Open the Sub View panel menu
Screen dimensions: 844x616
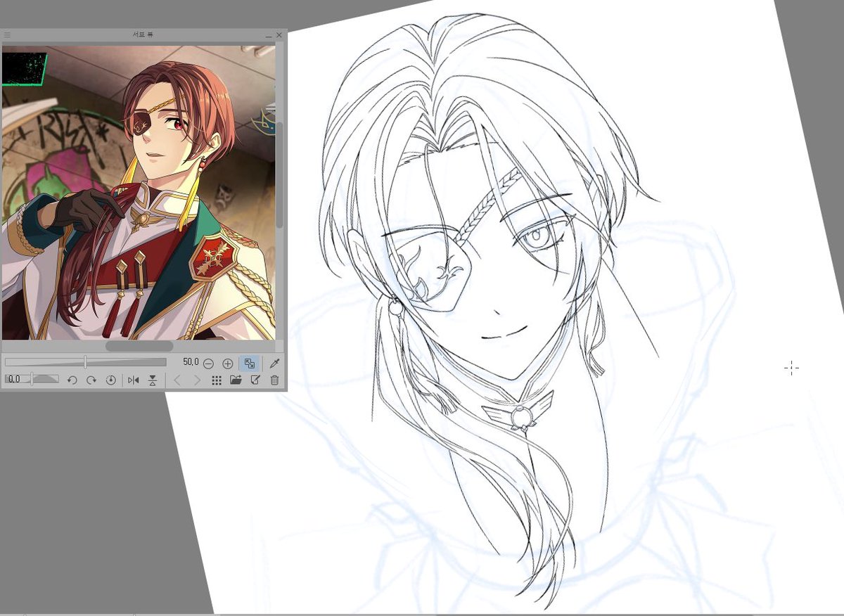point(6,34)
